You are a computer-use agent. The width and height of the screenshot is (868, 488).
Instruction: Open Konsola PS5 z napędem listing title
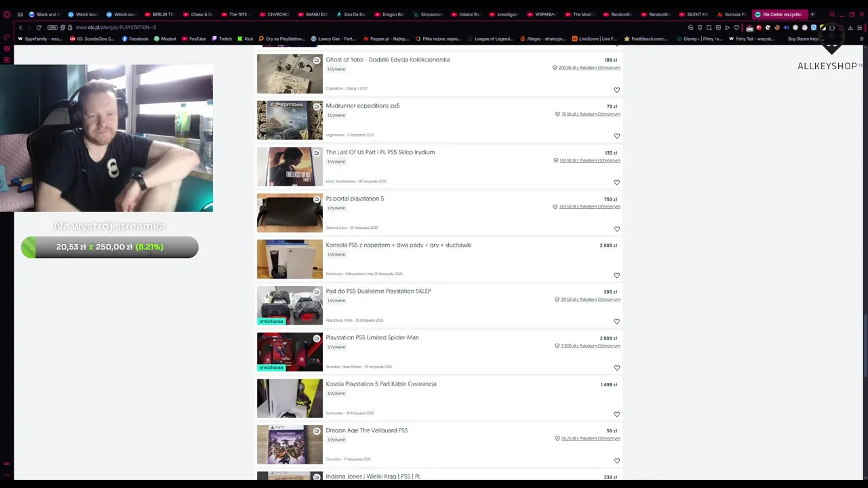pos(399,245)
